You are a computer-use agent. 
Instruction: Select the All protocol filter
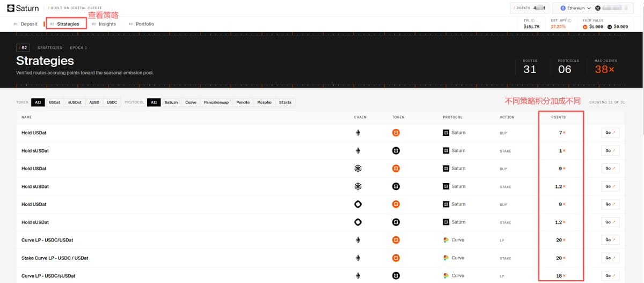[x=154, y=102]
